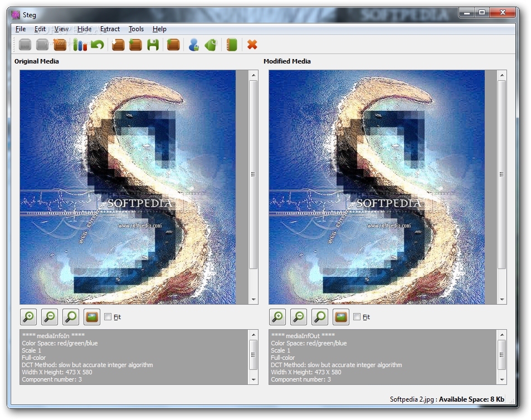Click the green tag toolbar icon
Screen dimensions: 531x420
point(211,45)
